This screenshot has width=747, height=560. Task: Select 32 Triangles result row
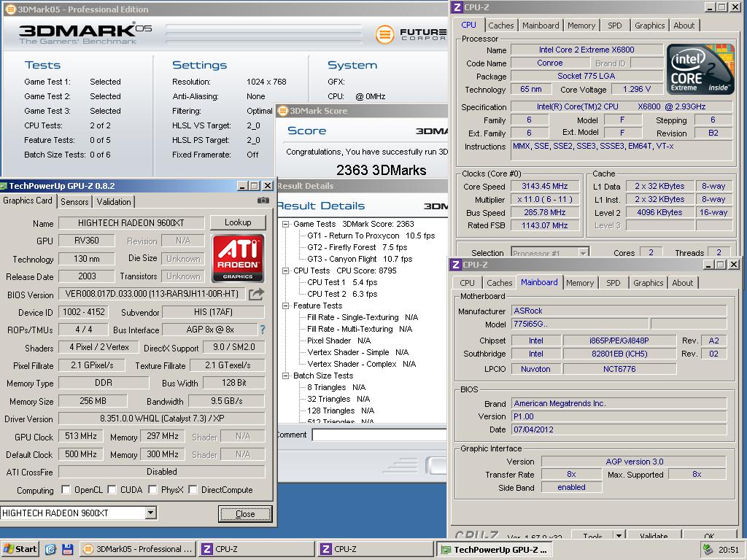coord(338,399)
